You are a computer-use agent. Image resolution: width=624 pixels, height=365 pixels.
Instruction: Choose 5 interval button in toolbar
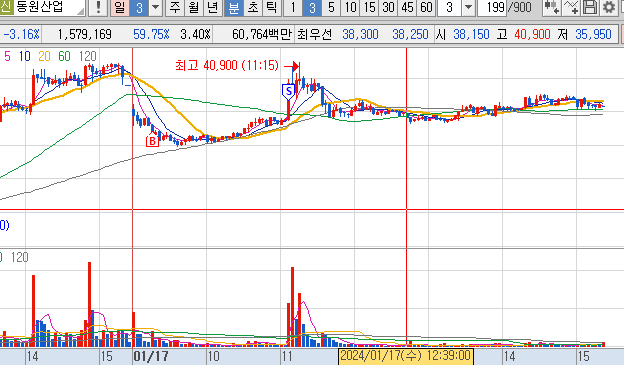pos(331,7)
